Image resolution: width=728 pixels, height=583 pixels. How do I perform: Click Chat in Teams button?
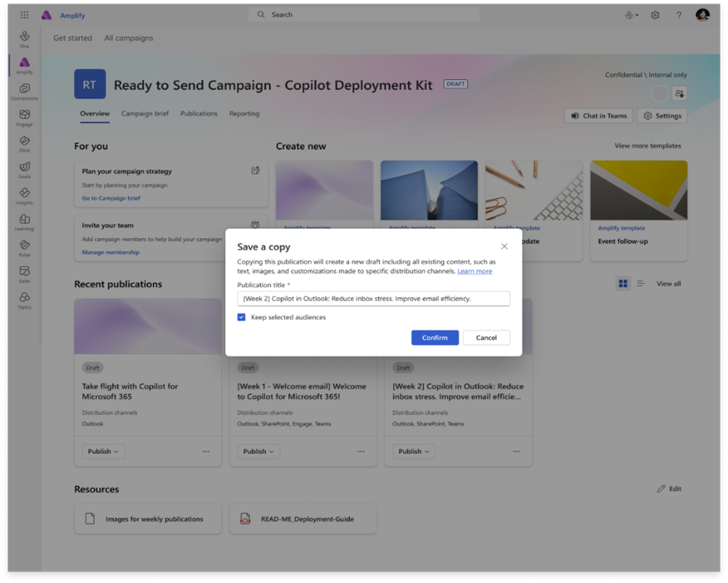[x=599, y=116]
